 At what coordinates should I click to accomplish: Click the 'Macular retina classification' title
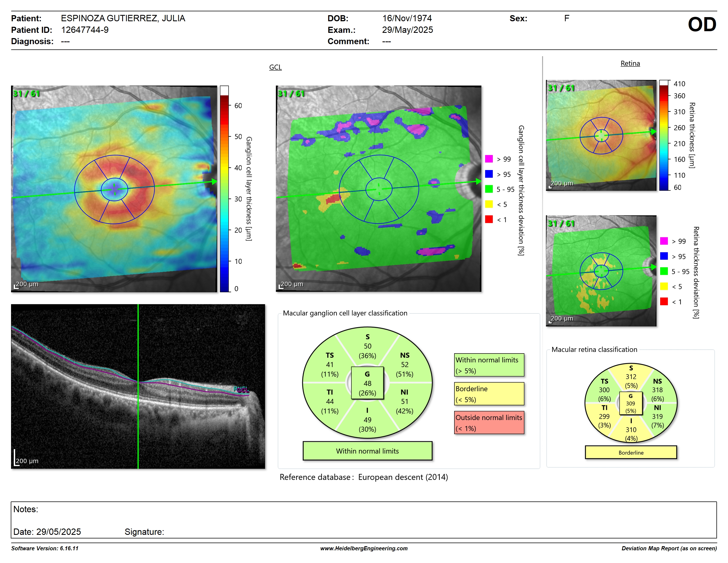click(x=594, y=349)
